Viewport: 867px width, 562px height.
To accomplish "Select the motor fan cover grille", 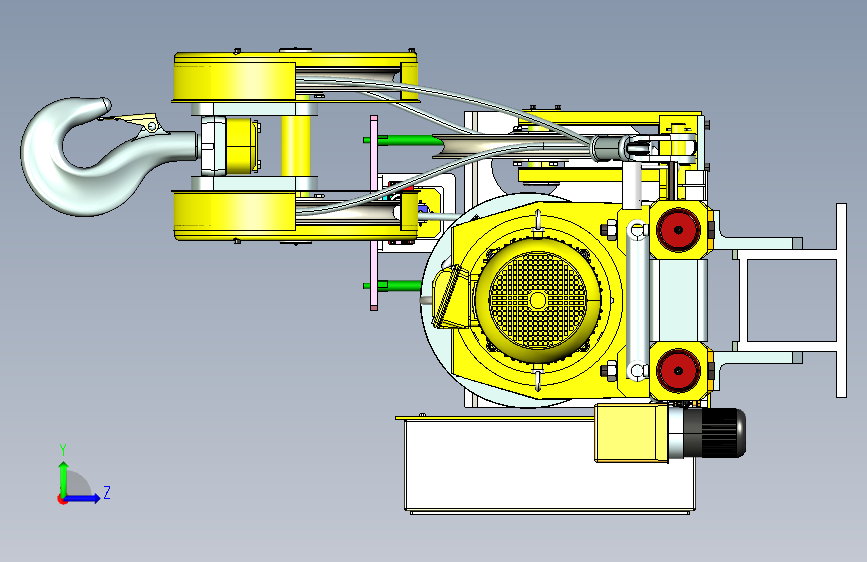I will (537, 300).
